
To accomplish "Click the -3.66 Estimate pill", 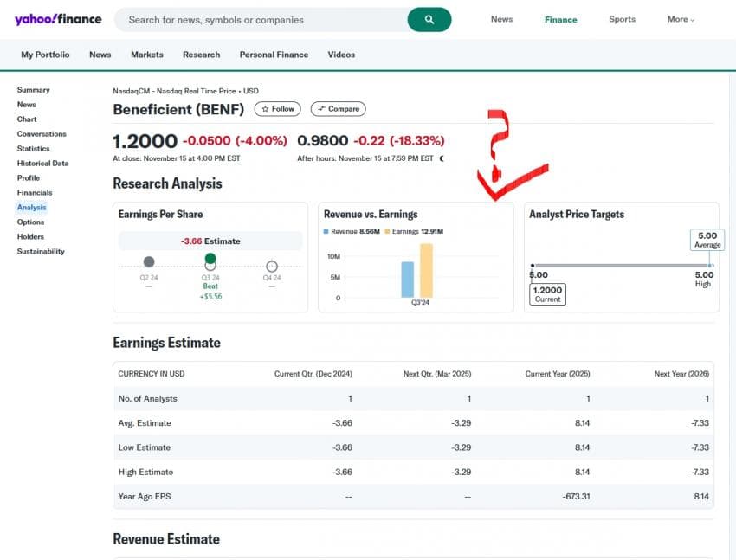I will (x=210, y=241).
